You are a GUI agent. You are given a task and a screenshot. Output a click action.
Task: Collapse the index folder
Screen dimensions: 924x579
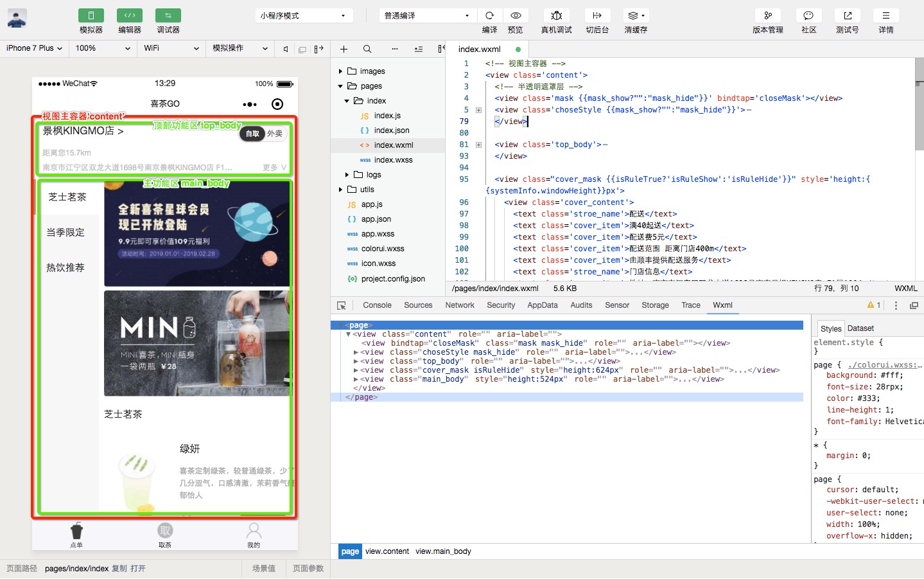click(x=347, y=101)
